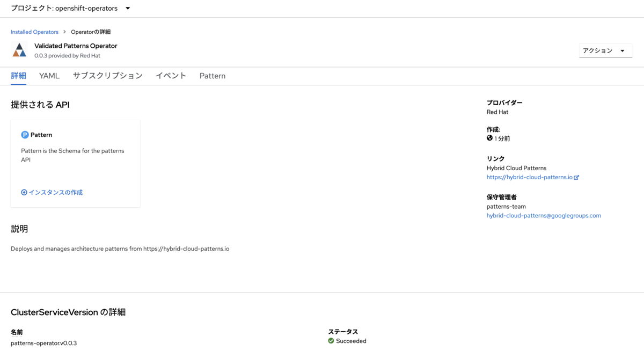Click the '作成:' label
This screenshot has width=644, height=351.
493,129
